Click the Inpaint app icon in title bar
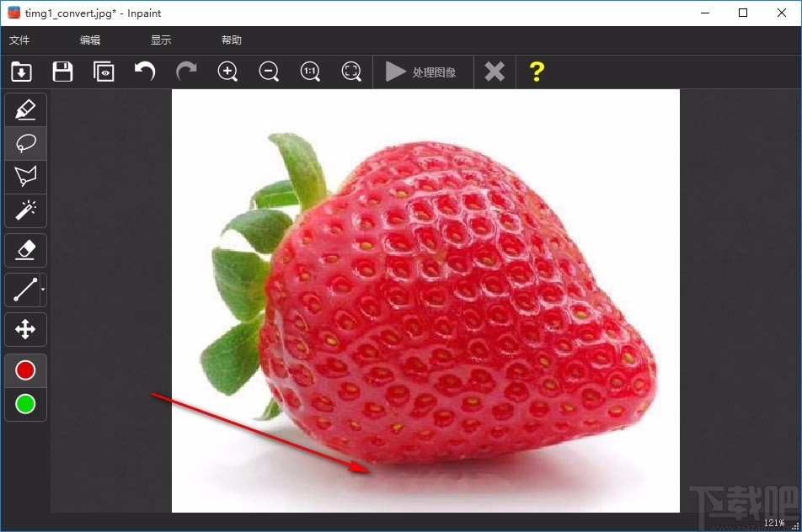The image size is (802, 532). point(13,13)
